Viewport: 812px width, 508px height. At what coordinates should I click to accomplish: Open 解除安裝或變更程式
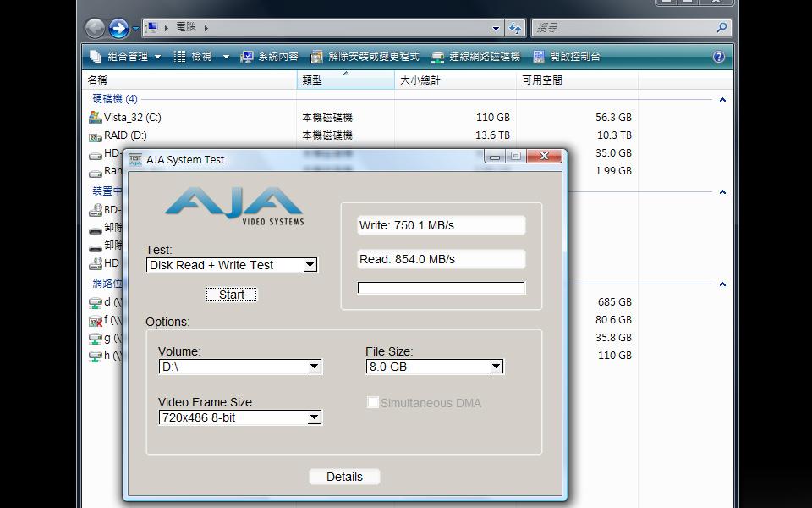(x=365, y=57)
